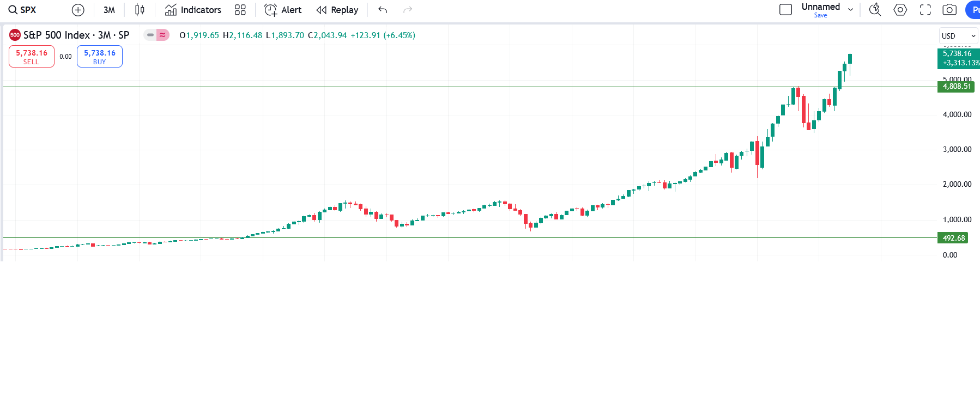Click the S&P 500 Index symbol title
The image size is (980, 410).
76,35
